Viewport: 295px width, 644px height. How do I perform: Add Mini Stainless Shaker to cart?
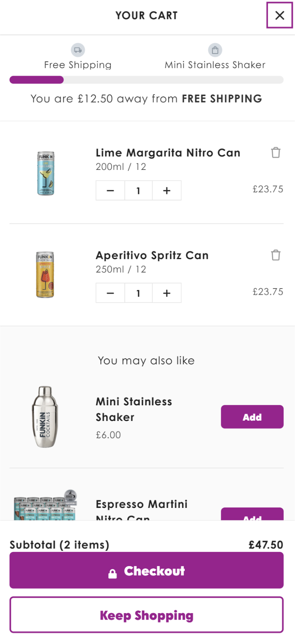pos(252,417)
